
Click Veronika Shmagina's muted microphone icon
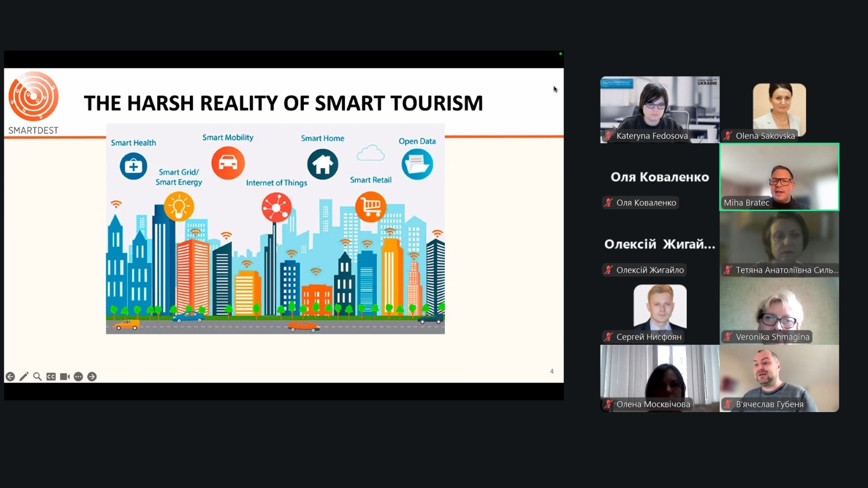728,337
